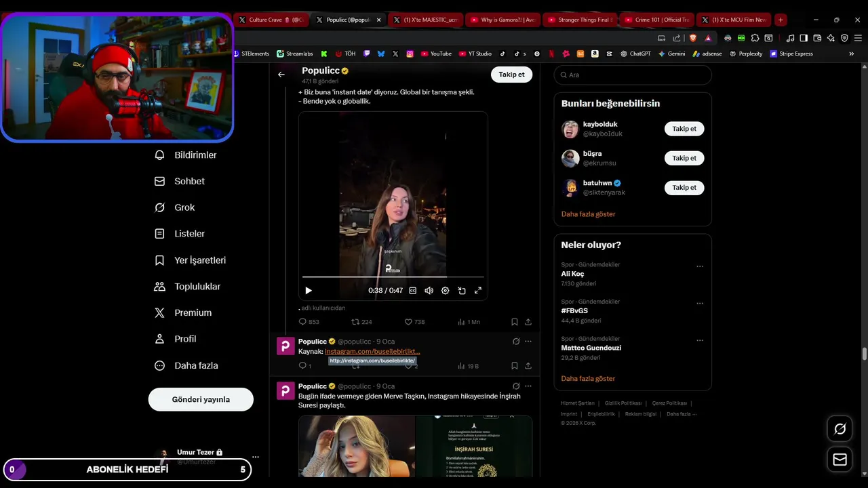Show hidden bookmarks with the chevron
This screenshot has width=868, height=488.
(x=852, y=54)
